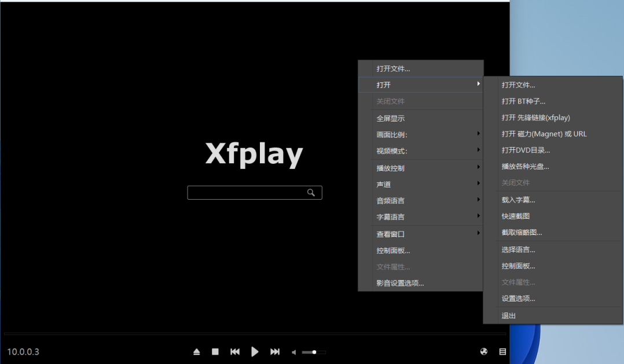Image resolution: width=624 pixels, height=364 pixels.
Task: Click the previous-track icon
Action: pos(235,351)
